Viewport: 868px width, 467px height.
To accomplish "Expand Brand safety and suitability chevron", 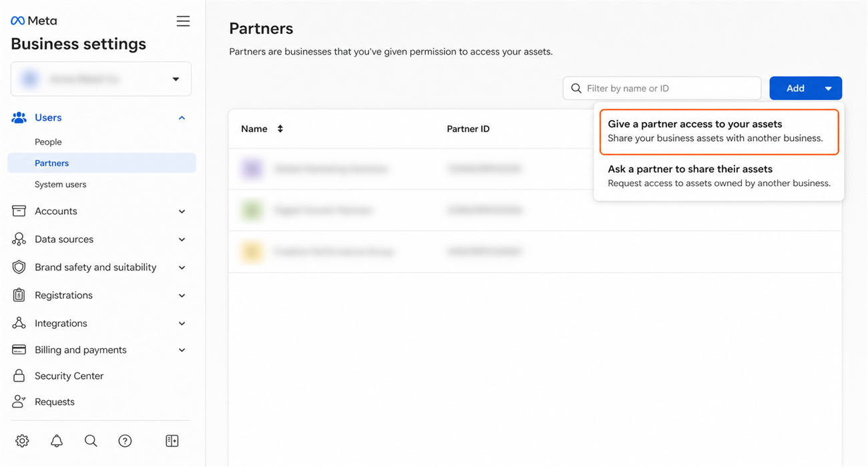I will click(182, 268).
